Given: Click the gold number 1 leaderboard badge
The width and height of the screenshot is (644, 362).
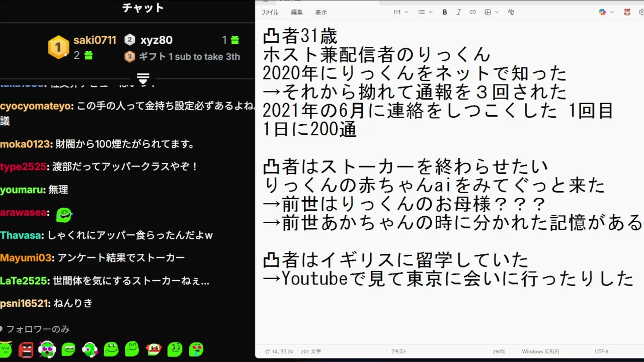Looking at the screenshot, I should click(58, 47).
